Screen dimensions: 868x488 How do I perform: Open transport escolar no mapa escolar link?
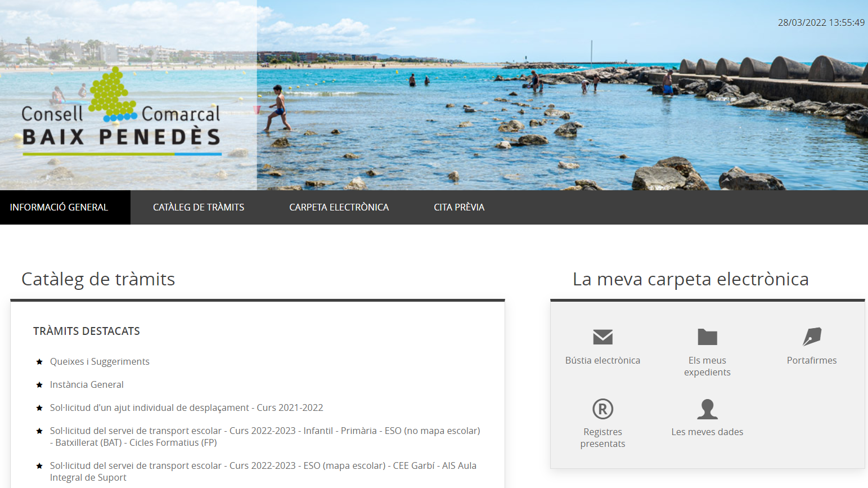pyautogui.click(x=264, y=431)
